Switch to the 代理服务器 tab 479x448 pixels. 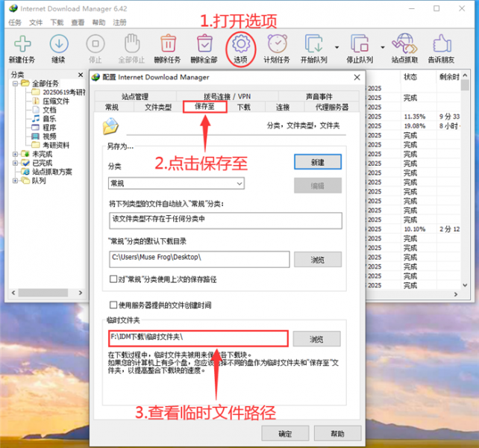pos(332,107)
